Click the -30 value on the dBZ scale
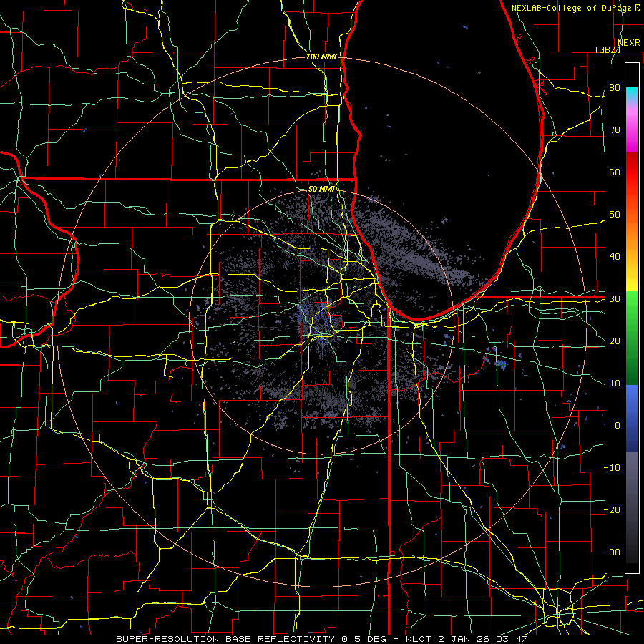Image resolution: width=644 pixels, height=644 pixels. (x=612, y=552)
